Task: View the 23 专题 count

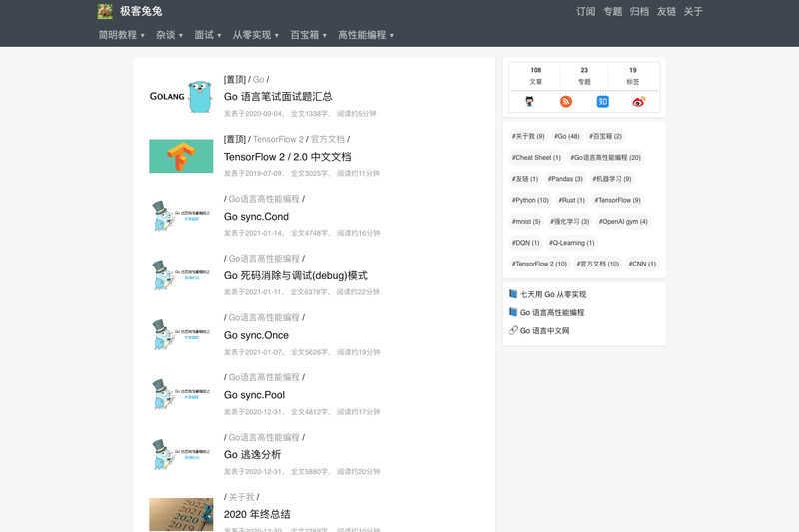Action: click(x=584, y=75)
